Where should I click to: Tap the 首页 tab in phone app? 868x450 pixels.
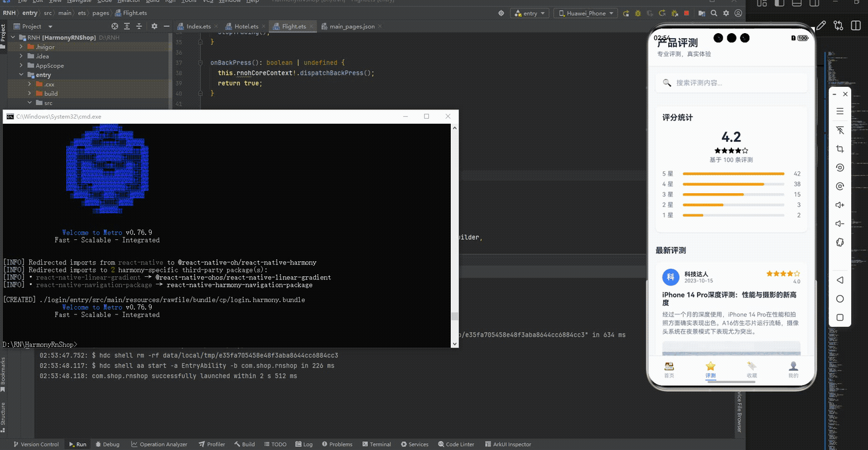point(669,370)
